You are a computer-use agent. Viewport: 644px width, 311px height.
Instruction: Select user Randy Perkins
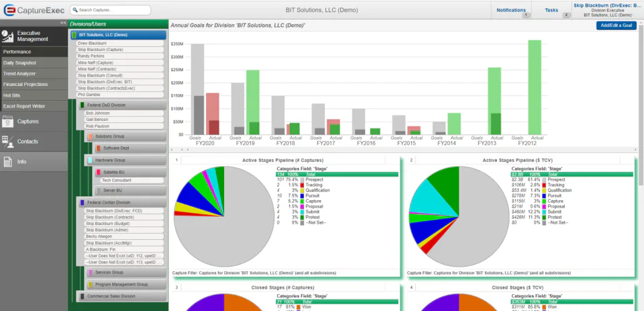119,56
